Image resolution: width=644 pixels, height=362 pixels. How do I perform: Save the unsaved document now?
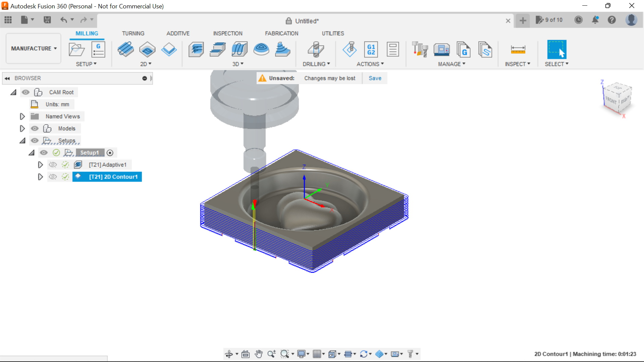point(375,78)
